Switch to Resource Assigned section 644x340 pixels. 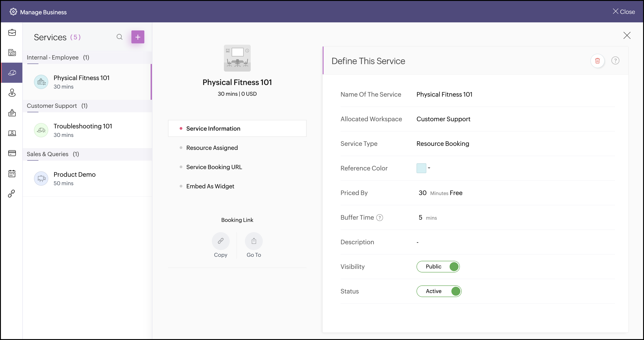tap(212, 148)
